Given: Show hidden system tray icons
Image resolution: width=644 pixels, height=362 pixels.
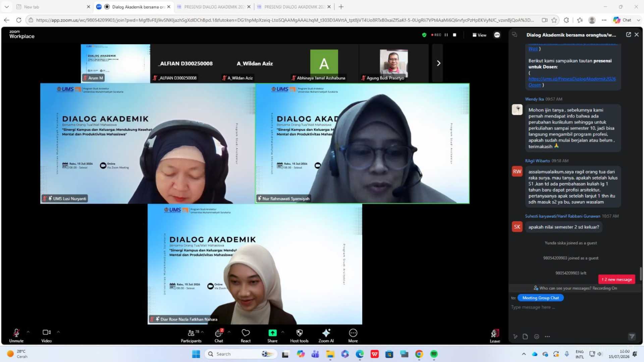Looking at the screenshot, I should point(524,354).
